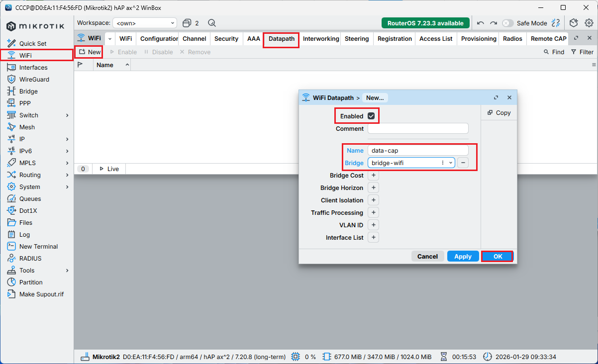
Task: Open Partition section
Action: tap(31, 282)
